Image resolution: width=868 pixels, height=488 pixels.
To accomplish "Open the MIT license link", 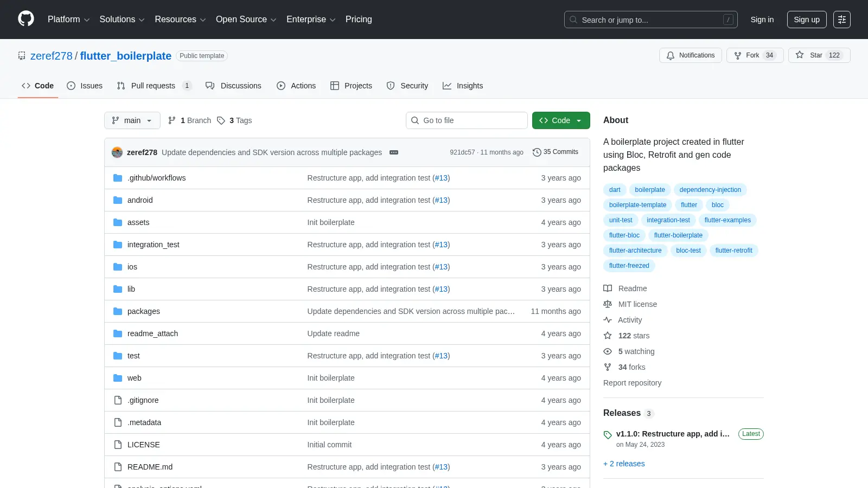I will (x=630, y=304).
